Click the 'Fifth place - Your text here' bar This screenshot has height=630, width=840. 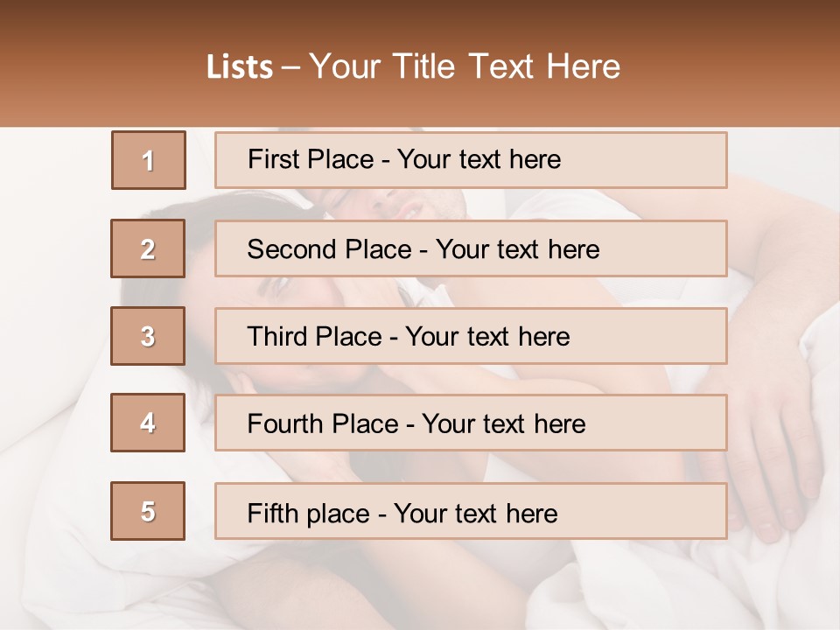point(471,511)
